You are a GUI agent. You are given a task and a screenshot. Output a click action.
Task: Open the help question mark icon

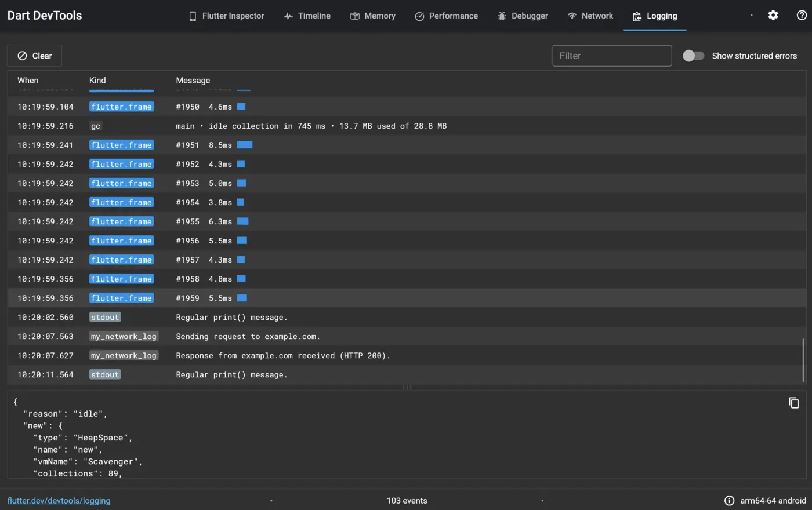tap(802, 16)
